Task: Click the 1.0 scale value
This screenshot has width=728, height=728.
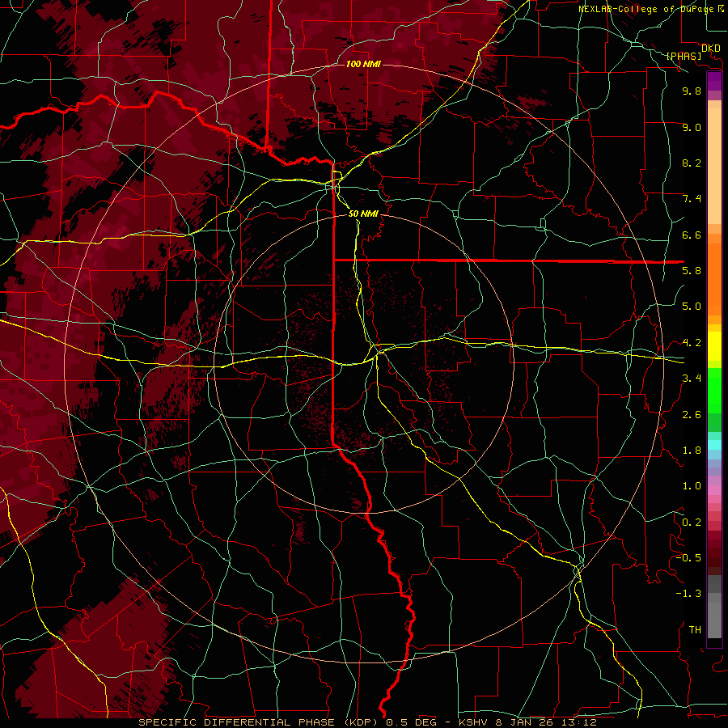Action: (692, 486)
